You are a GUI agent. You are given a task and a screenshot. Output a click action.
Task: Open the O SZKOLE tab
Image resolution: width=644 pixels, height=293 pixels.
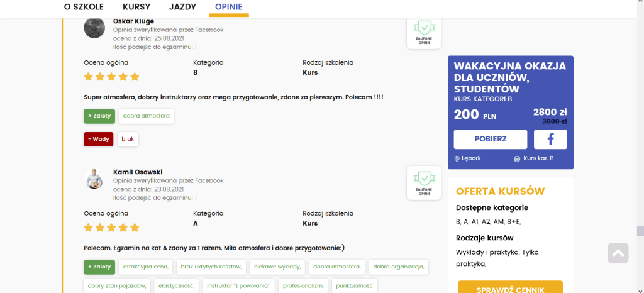click(x=84, y=7)
